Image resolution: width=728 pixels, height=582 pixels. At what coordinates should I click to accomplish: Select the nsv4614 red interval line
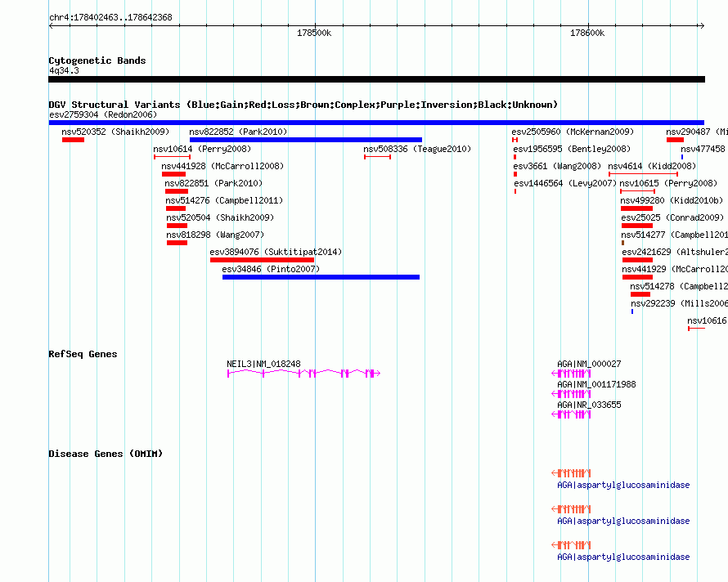tap(643, 174)
